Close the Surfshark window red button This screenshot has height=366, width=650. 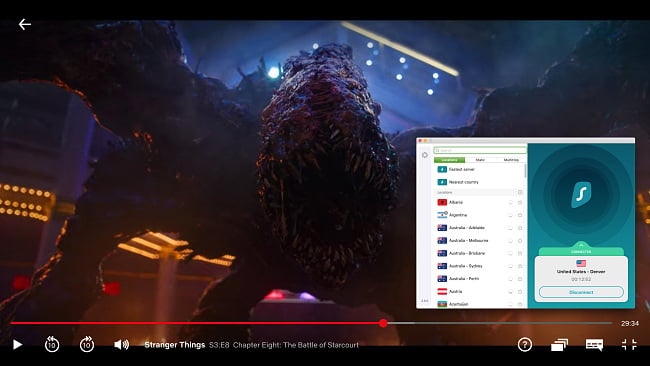coord(420,141)
